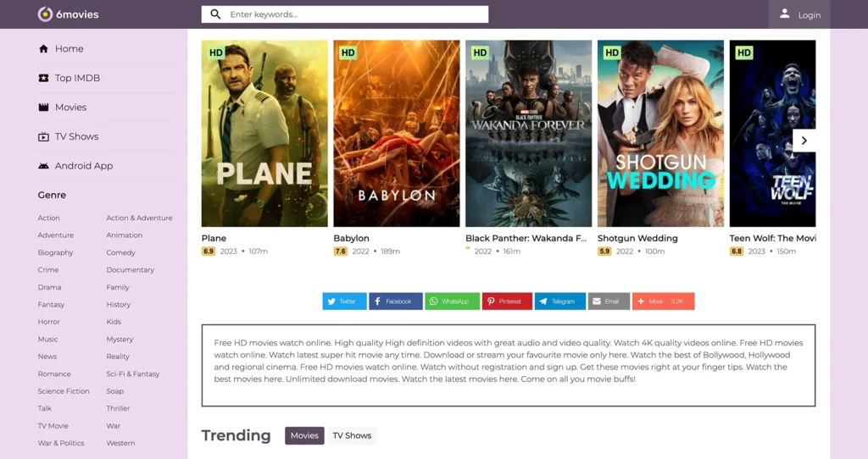The image size is (868, 459).
Task: Click the Babylon title link
Action: point(351,238)
